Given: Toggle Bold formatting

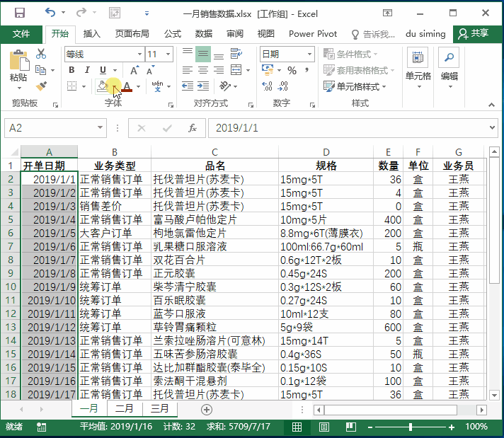Looking at the screenshot, I should pos(71,70).
